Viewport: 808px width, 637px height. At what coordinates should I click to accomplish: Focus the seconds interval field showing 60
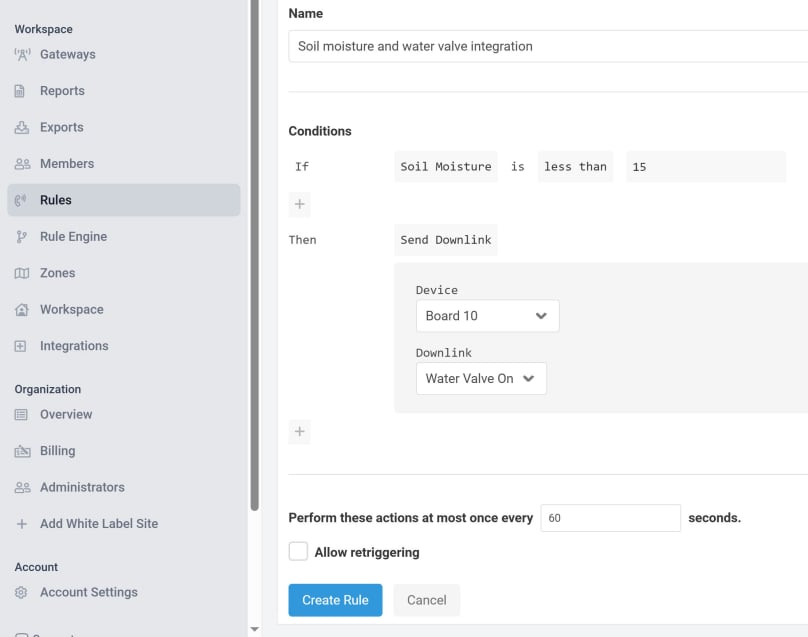pos(611,518)
